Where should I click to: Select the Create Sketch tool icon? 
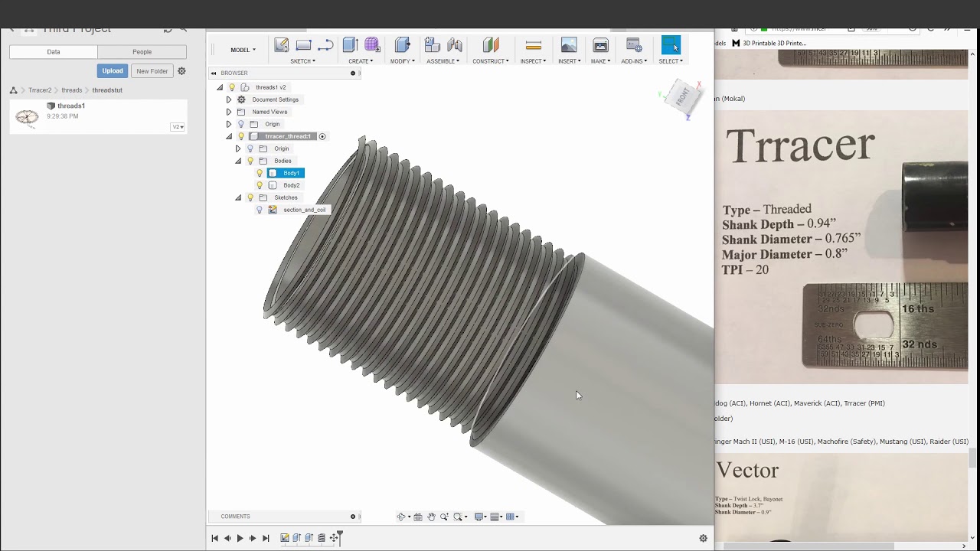(282, 45)
